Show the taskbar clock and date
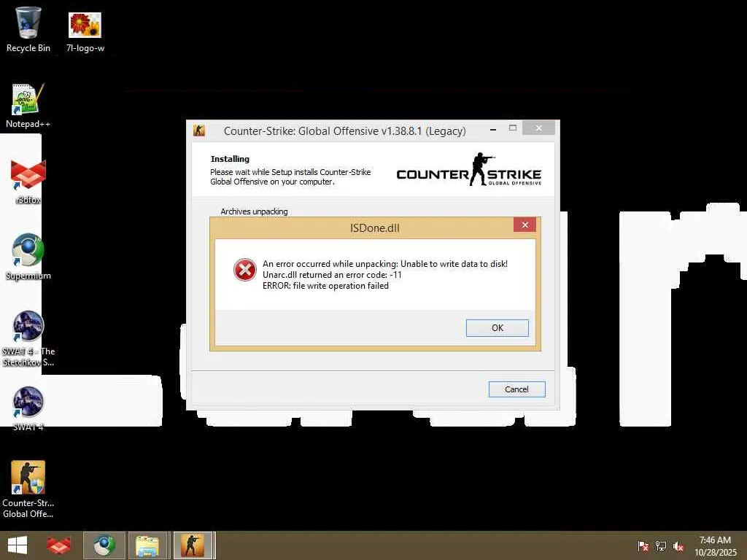This screenshot has height=560, width=747. pyautogui.click(x=715, y=546)
